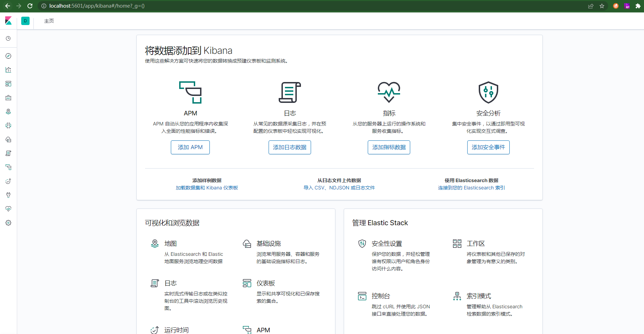The image size is (644, 334).
Task: Open the browser extensions puzzle icon
Action: (x=638, y=6)
